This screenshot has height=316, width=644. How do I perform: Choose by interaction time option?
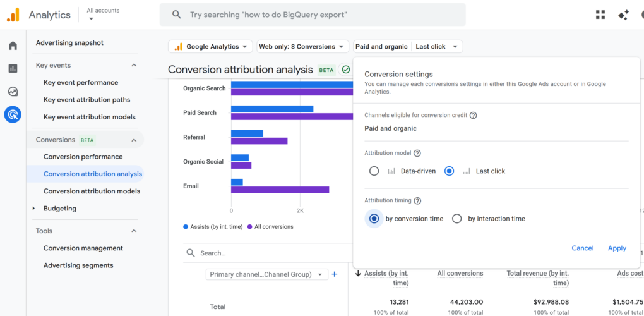(457, 219)
